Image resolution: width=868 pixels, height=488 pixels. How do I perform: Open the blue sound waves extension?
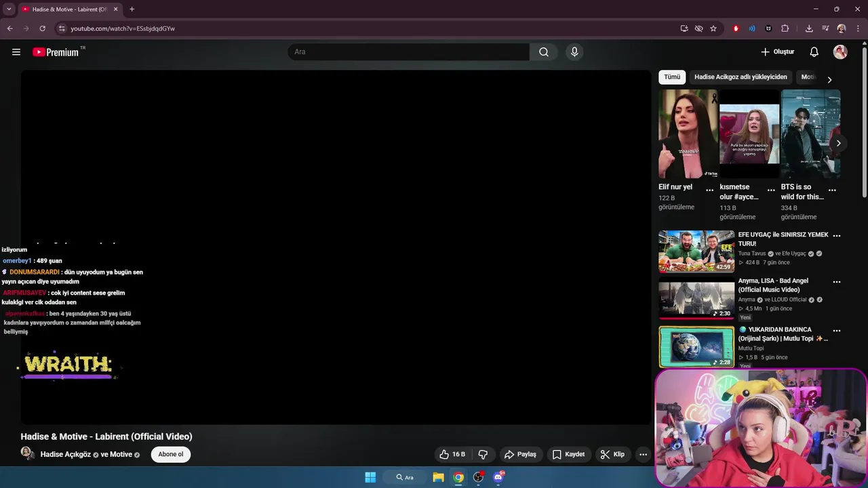752,28
